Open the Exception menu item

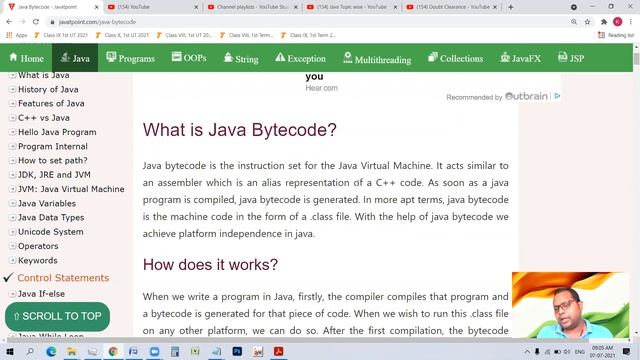coord(300,58)
